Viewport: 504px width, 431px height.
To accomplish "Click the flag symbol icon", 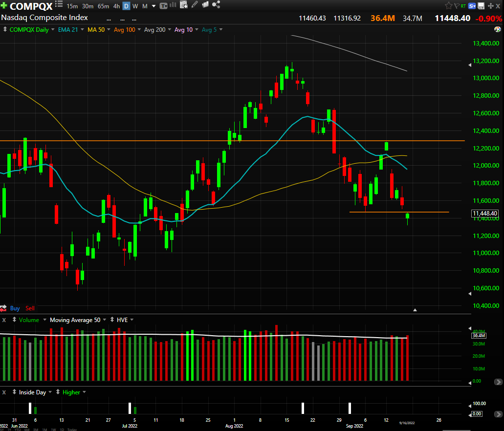I will [457, 6].
